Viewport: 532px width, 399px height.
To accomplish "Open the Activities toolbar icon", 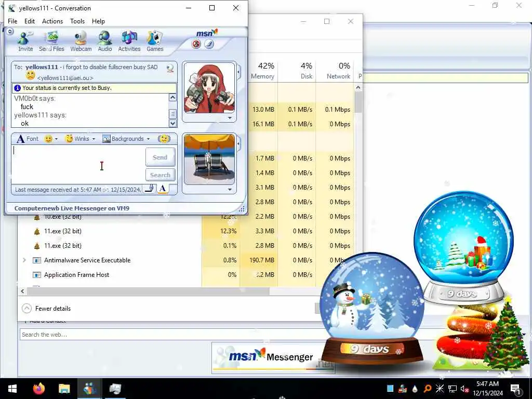I will pos(129,42).
